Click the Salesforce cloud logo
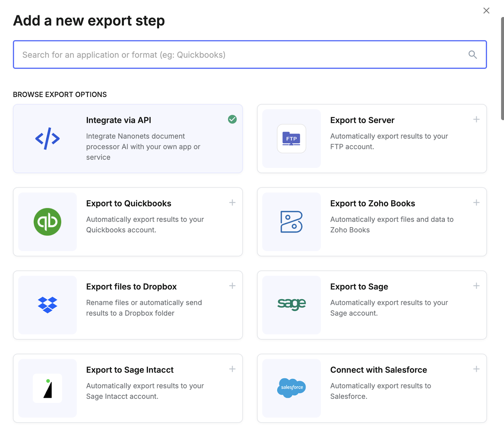 [291, 388]
